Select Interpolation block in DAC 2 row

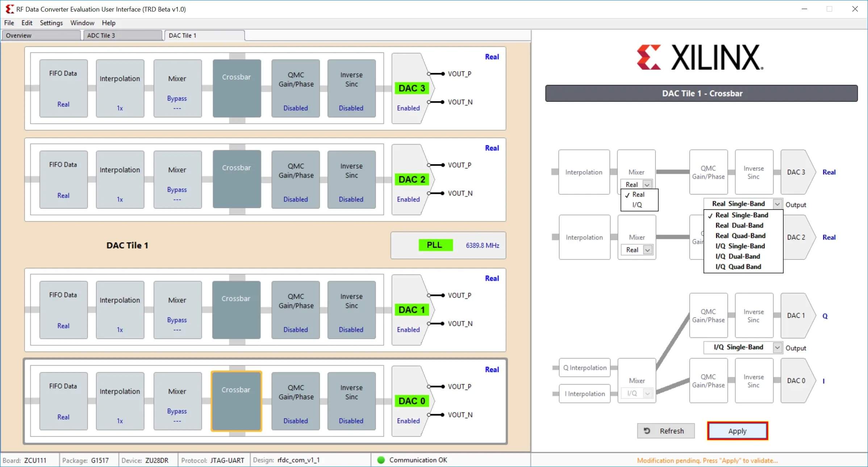[120, 179]
